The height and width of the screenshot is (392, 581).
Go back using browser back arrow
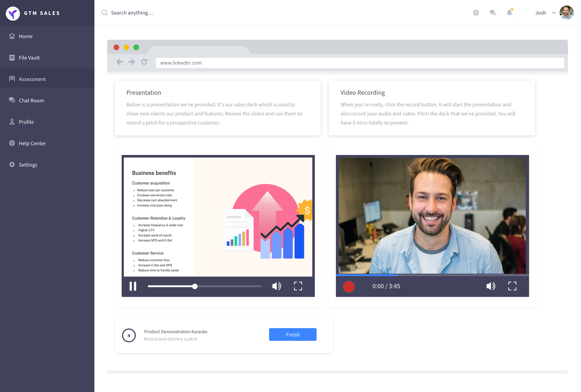pos(120,62)
